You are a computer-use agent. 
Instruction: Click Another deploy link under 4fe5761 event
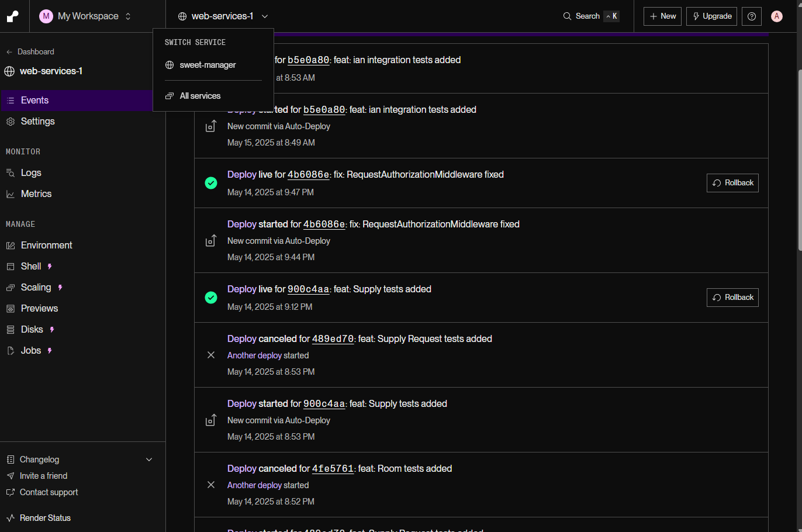254,485
